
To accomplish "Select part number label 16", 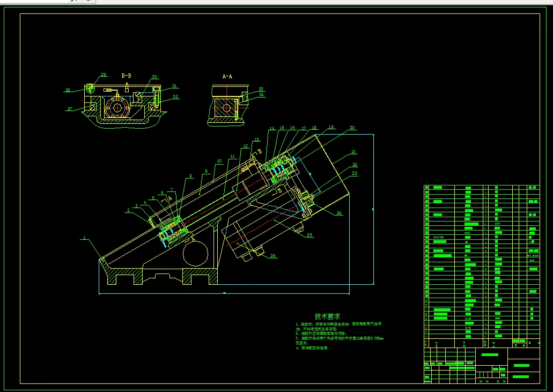I will tap(292, 128).
